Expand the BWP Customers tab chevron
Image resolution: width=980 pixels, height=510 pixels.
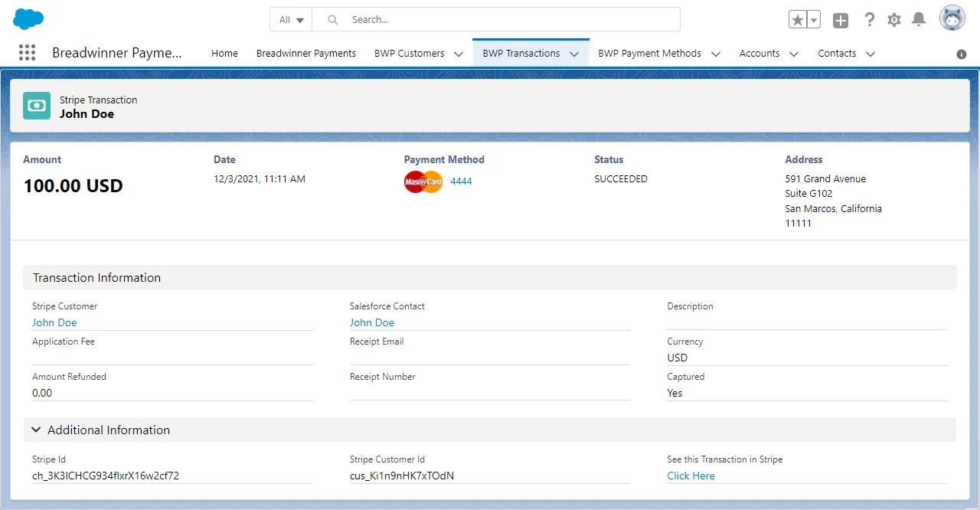(459, 54)
